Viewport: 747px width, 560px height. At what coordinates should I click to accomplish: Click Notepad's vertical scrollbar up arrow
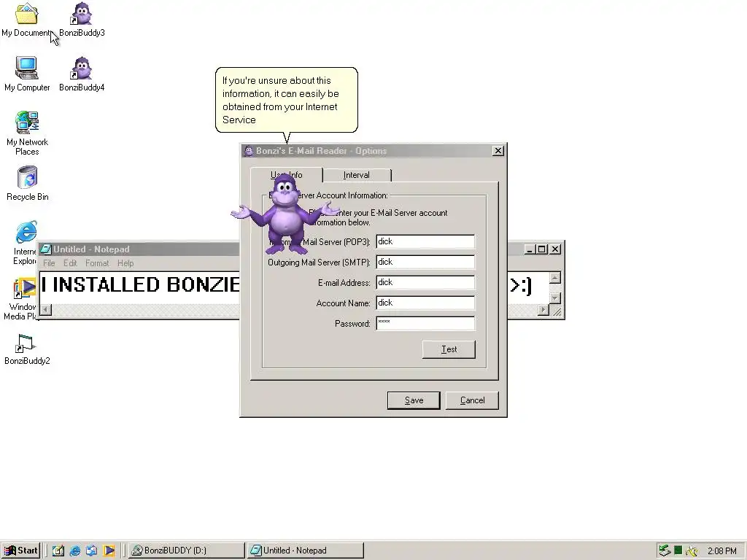(x=555, y=278)
